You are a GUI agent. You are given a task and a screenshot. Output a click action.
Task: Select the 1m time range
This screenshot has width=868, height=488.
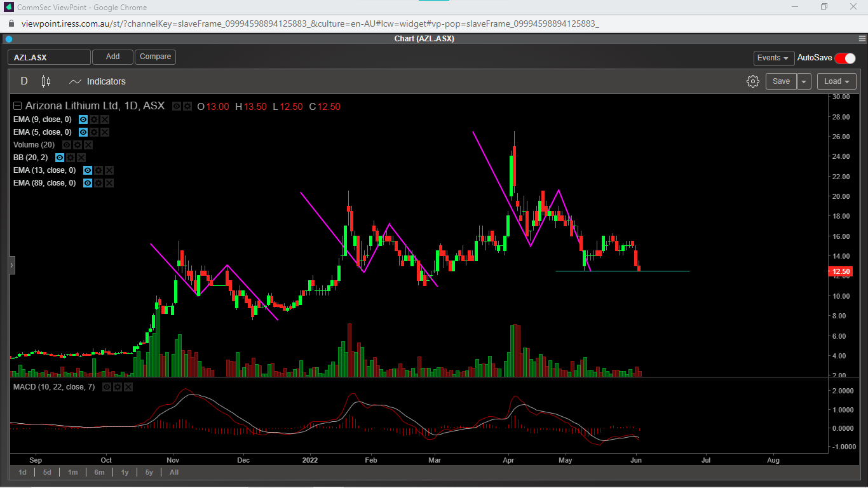coord(73,472)
